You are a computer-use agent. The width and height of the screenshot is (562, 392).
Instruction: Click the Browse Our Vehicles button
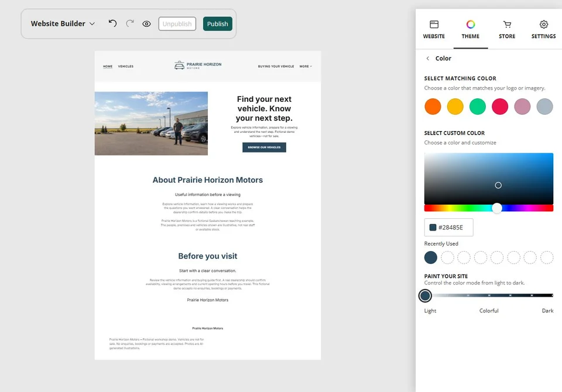click(x=264, y=147)
